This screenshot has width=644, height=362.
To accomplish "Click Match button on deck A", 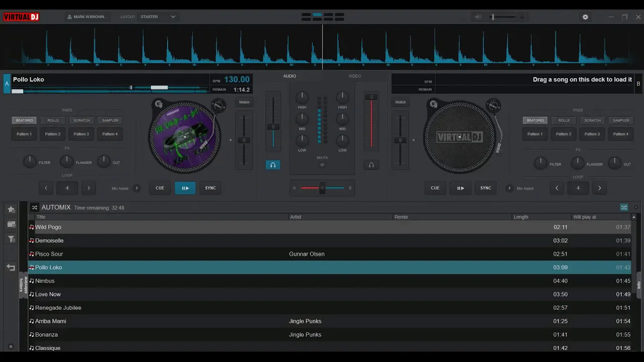I will point(244,102).
